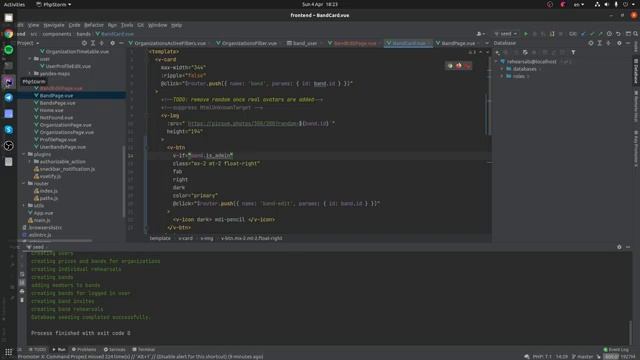The image size is (640, 360).
Task: Select BandPage.vue in project tree
Action: 56,96
